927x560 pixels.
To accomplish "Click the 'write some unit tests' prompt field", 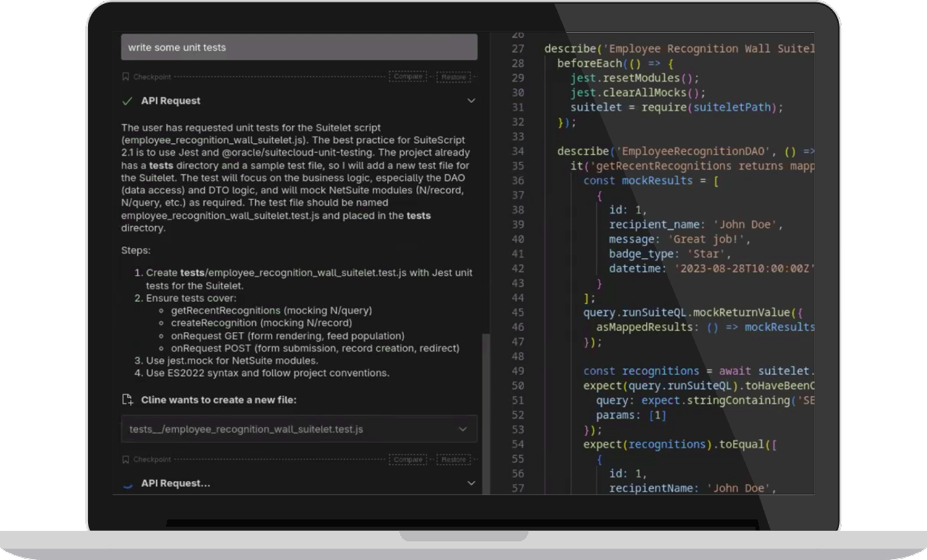I will tap(299, 47).
